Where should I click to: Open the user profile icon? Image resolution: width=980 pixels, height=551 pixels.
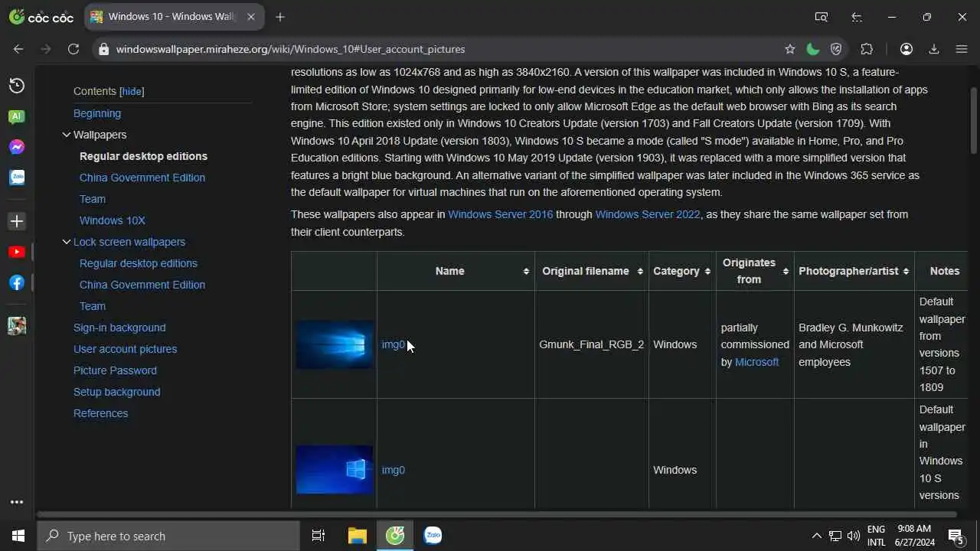point(906,49)
